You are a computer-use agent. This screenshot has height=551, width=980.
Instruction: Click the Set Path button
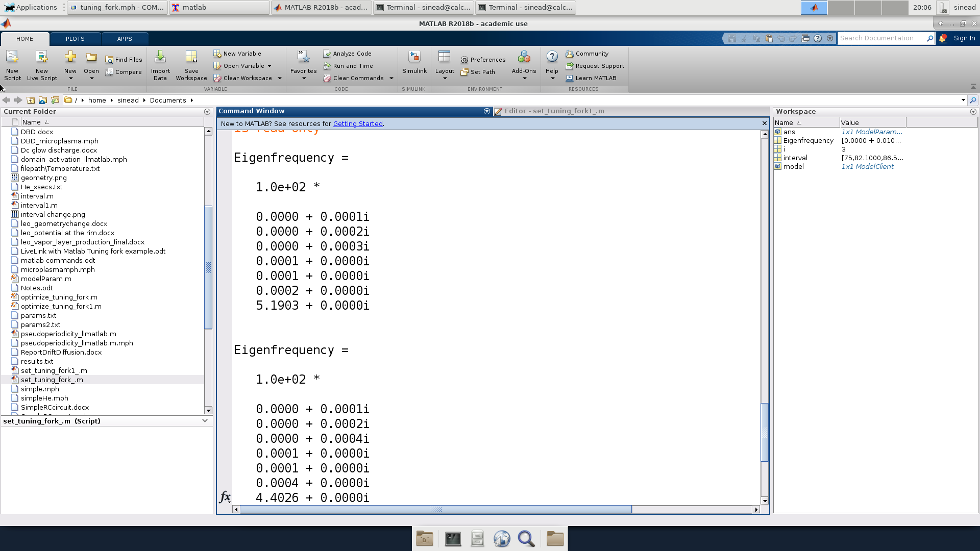[x=478, y=72]
